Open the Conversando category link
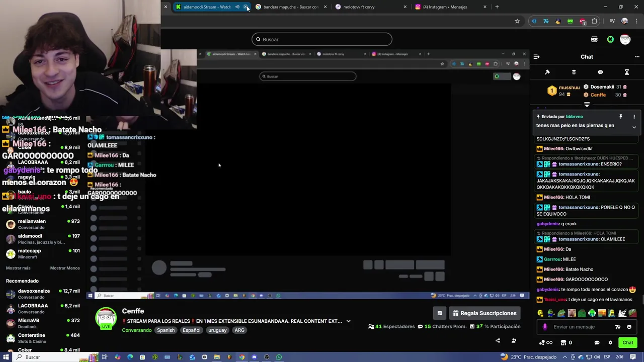 tap(137, 330)
